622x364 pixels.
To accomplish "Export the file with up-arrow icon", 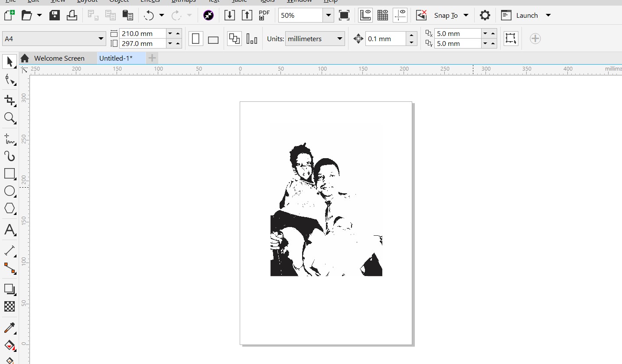I will (x=247, y=16).
